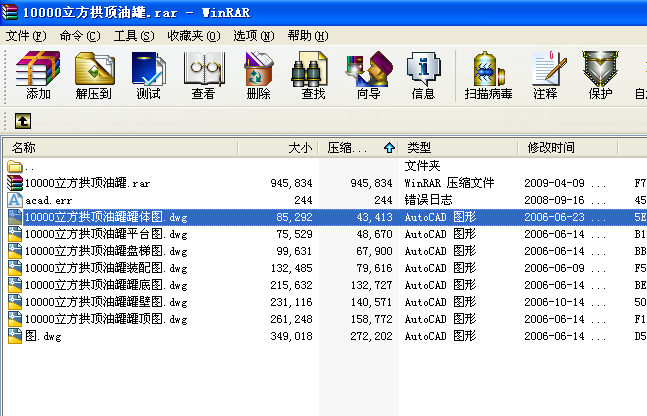Click the date 2006-06-09
647x416 pixels.
(x=555, y=268)
